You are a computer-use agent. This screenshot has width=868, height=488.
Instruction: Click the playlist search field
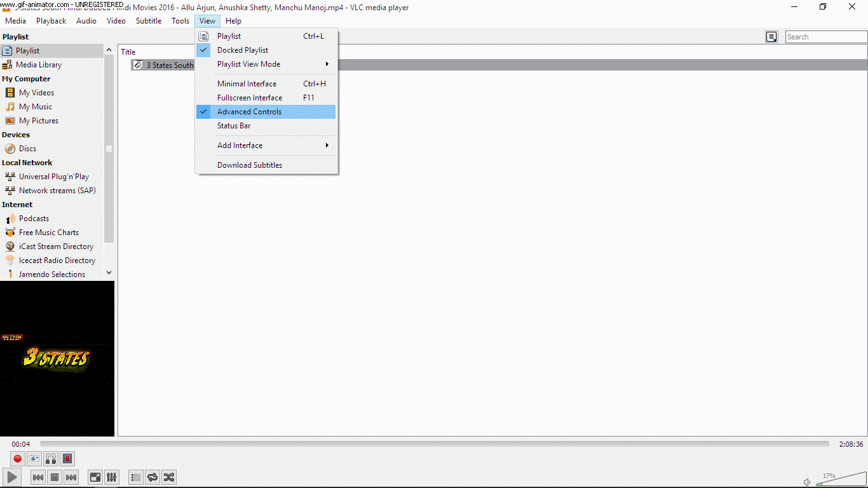(x=826, y=37)
